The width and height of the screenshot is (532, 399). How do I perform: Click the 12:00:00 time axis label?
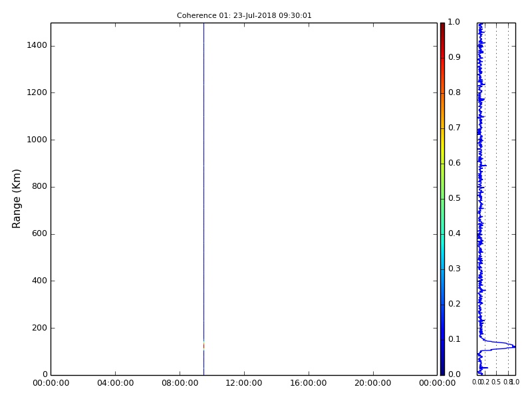244,383
